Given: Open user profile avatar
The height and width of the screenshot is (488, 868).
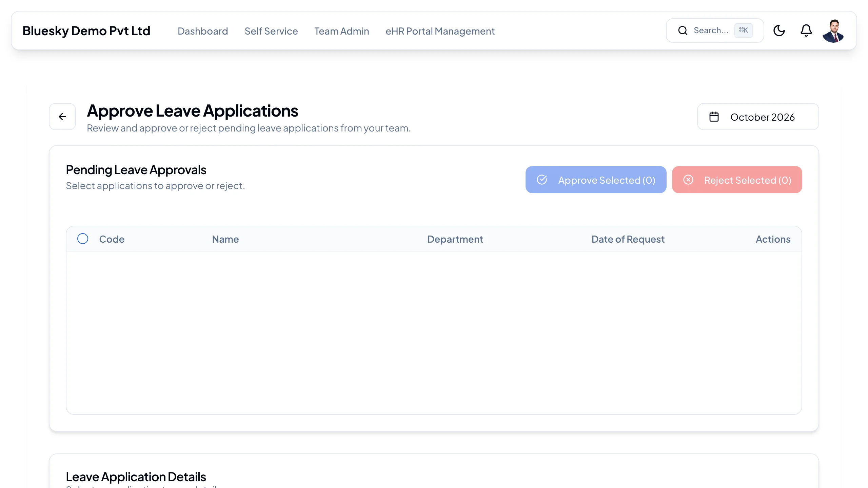Looking at the screenshot, I should pyautogui.click(x=833, y=31).
